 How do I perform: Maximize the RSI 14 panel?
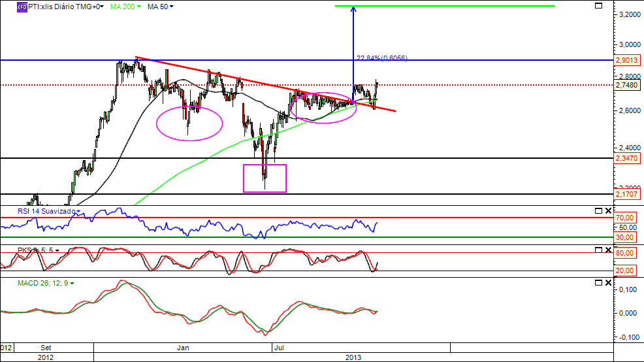click(599, 211)
